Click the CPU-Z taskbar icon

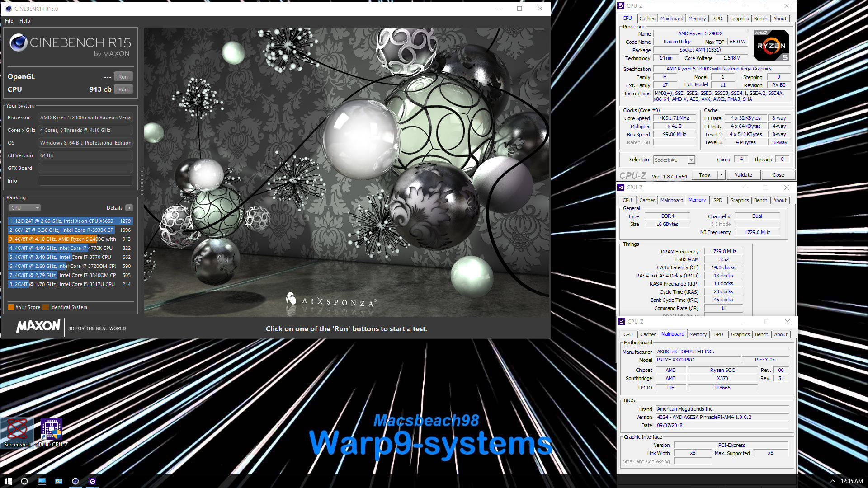(92, 481)
